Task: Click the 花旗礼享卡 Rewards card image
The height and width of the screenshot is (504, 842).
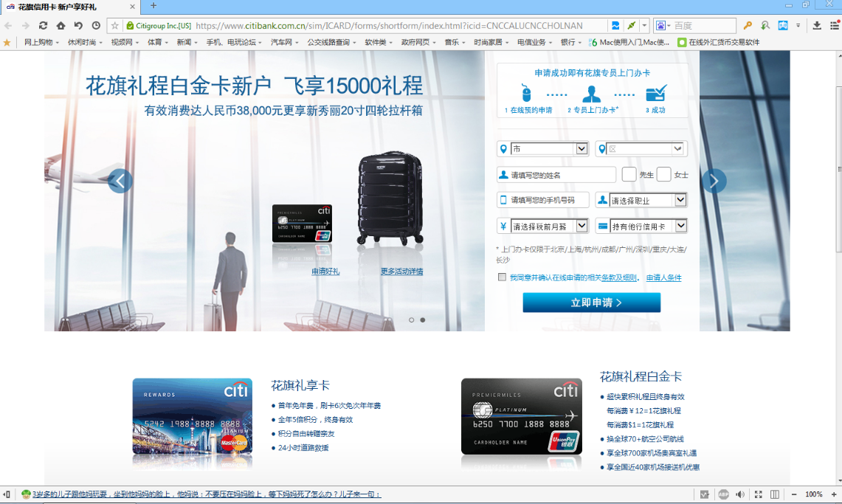Action: coord(193,416)
